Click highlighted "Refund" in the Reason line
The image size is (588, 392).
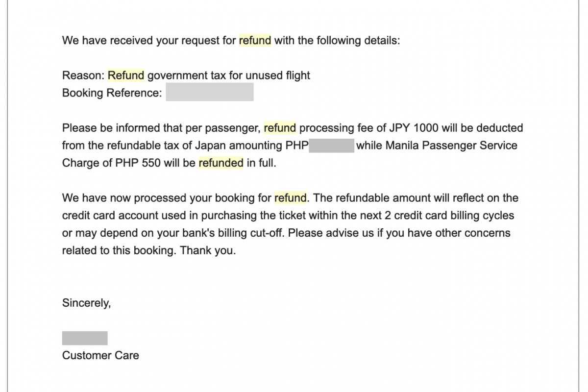pos(126,75)
